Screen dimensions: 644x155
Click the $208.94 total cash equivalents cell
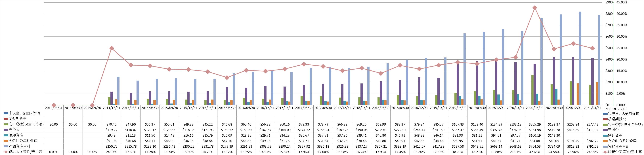point(573,124)
